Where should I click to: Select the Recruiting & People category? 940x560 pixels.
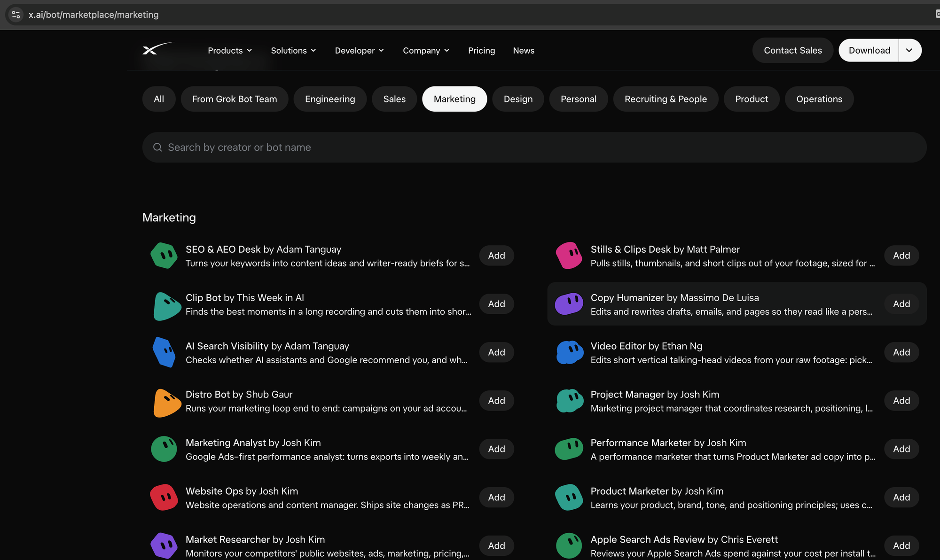666,99
